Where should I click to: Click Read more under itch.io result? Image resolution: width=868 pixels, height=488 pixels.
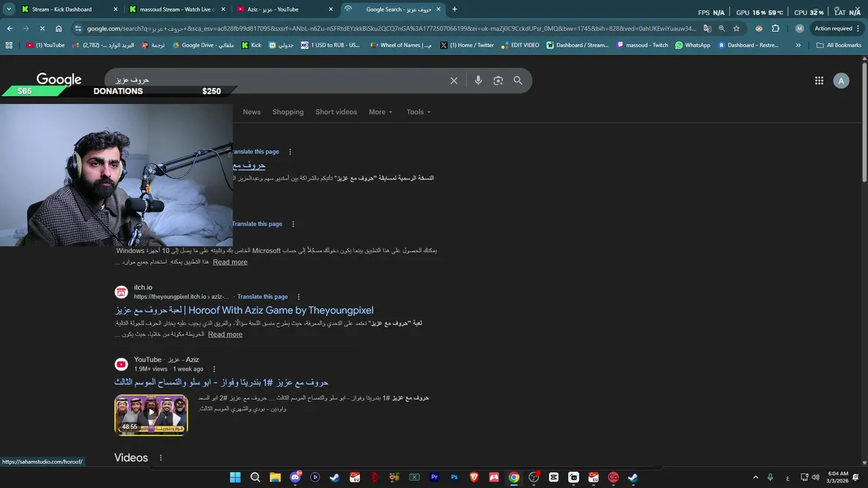coord(225,334)
